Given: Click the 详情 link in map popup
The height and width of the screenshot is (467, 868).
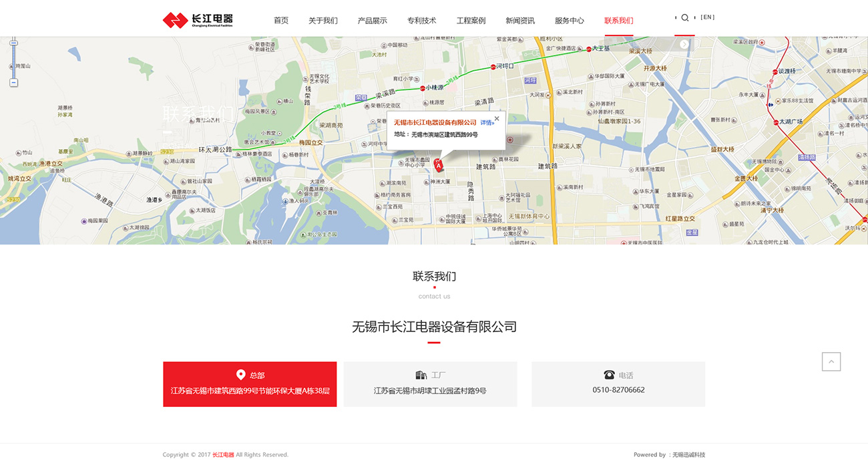Looking at the screenshot, I should [487, 123].
